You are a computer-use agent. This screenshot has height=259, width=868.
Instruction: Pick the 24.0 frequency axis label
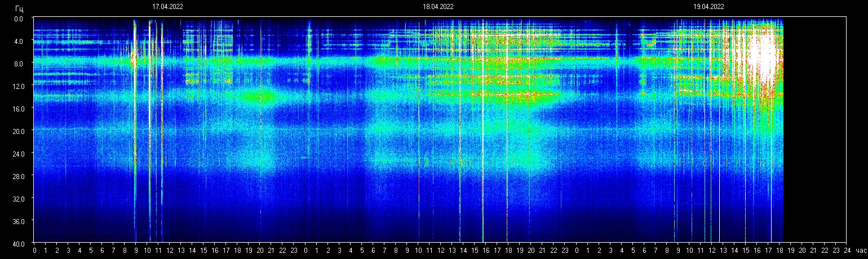(x=19, y=153)
